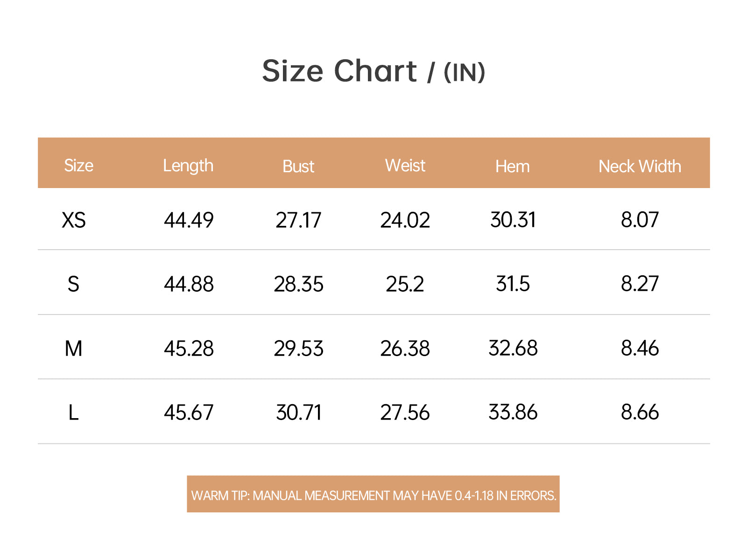Select the L hem value 33.86
The image size is (747, 560).
pyautogui.click(x=513, y=412)
